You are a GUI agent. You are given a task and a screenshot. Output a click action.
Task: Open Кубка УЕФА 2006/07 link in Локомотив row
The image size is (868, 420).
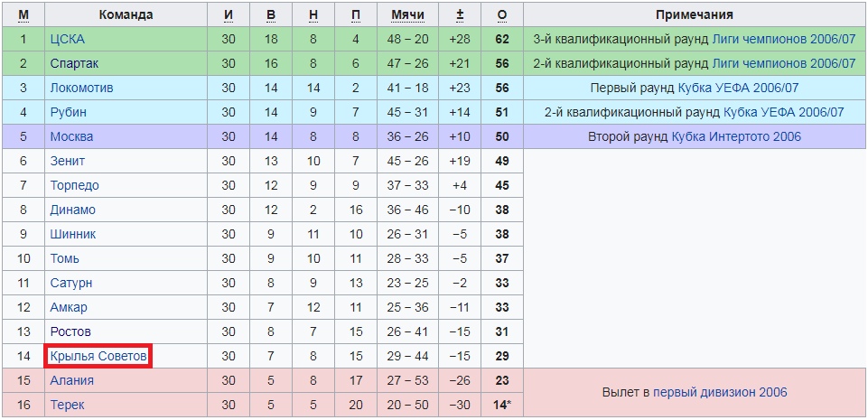[739, 88]
